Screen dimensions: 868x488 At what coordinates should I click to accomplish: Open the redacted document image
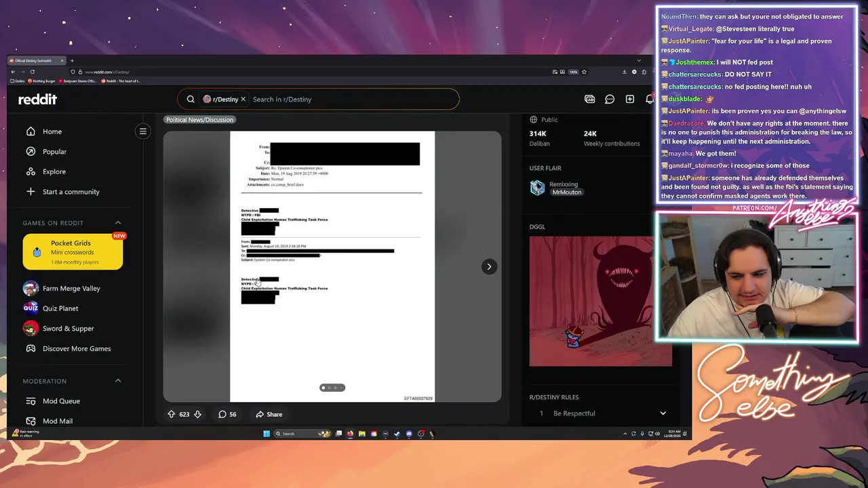tap(332, 266)
